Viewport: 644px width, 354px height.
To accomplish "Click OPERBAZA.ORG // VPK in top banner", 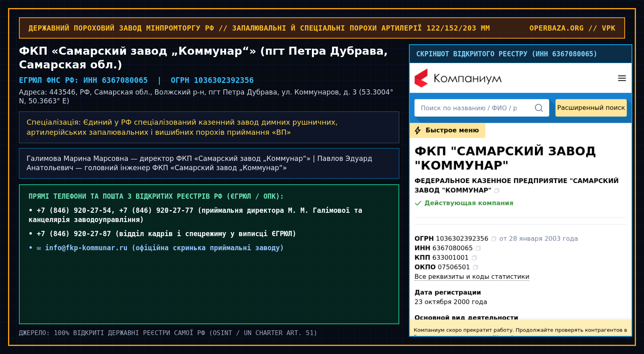I will (572, 28).
